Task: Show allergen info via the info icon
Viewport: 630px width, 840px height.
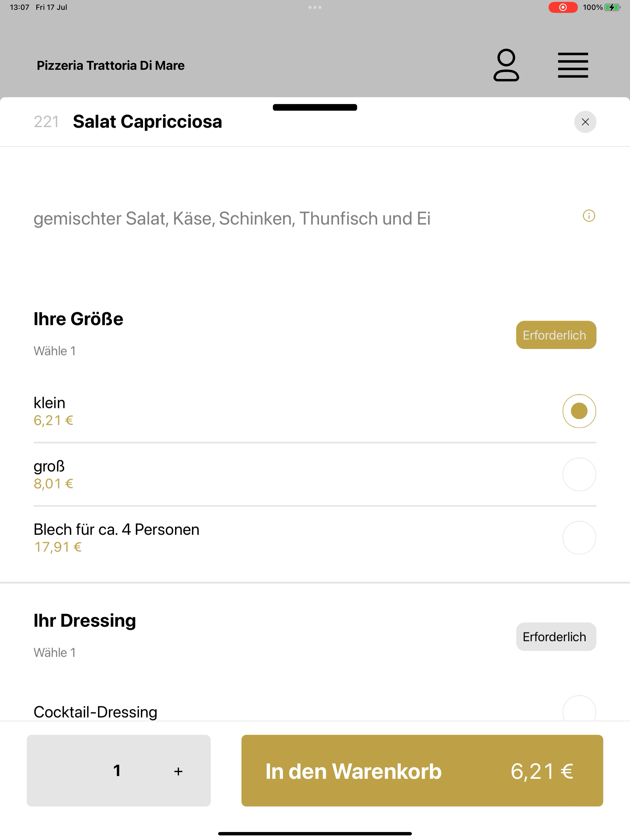Action: (589, 216)
